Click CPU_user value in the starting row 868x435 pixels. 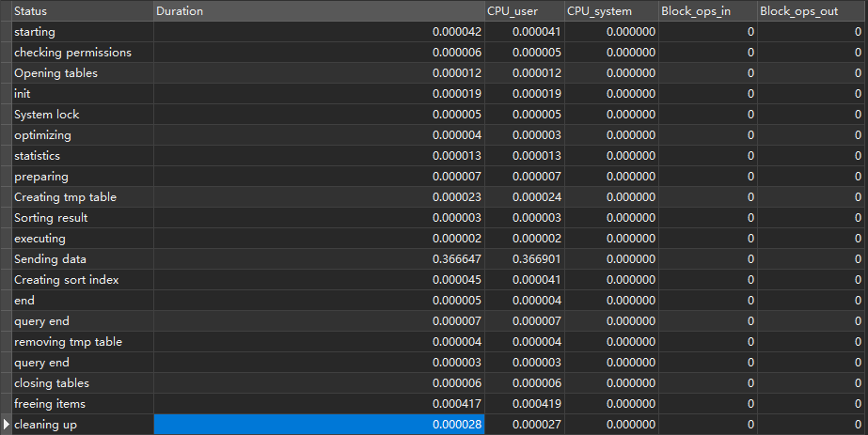point(536,32)
